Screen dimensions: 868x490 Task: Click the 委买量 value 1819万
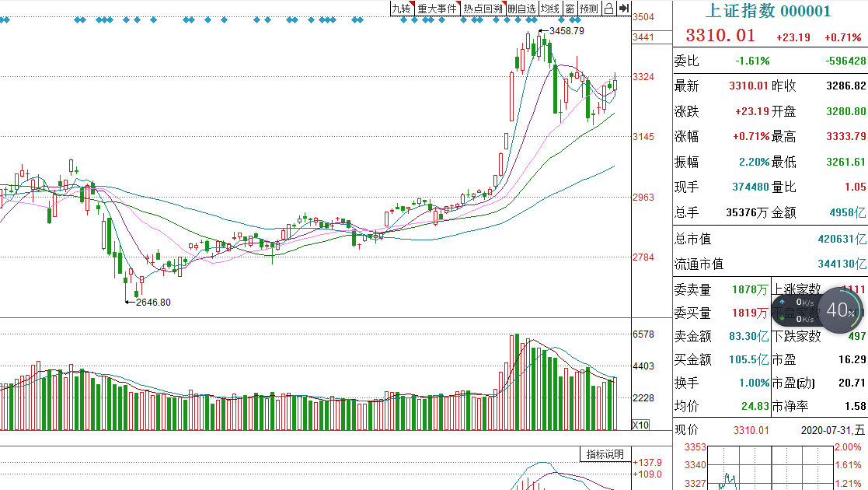pos(751,313)
